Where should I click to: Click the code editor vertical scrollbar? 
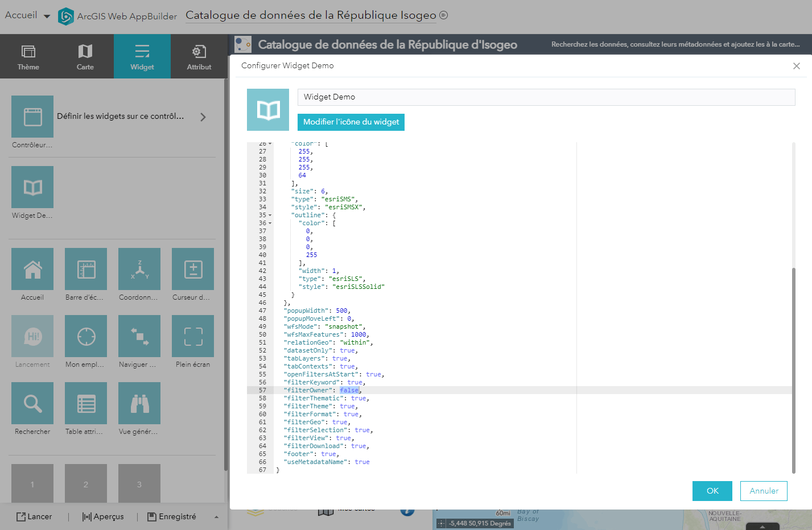pos(794,370)
